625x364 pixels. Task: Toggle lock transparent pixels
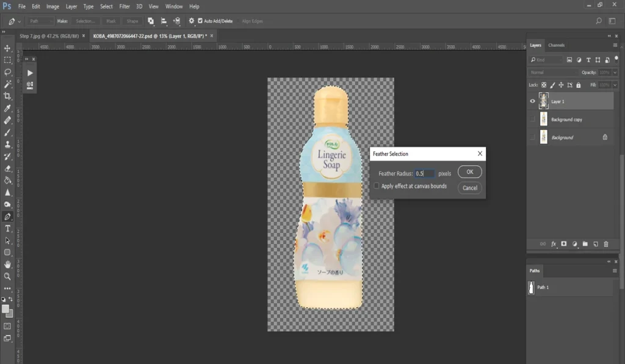(x=544, y=85)
